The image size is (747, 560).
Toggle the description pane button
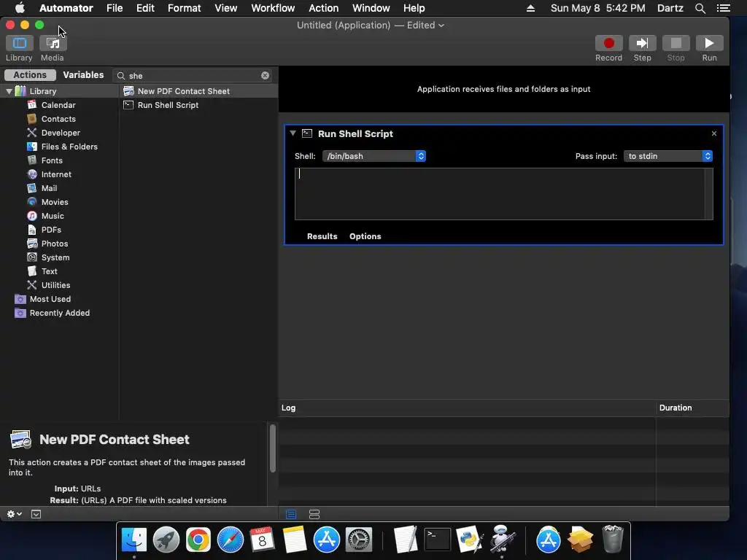36,514
